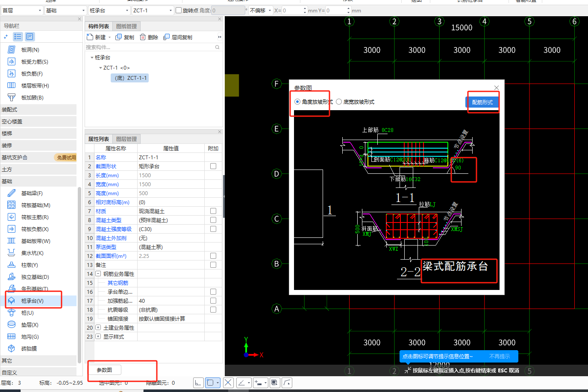Click the 配筋形式 button
This screenshot has width=588, height=392.
coord(482,102)
